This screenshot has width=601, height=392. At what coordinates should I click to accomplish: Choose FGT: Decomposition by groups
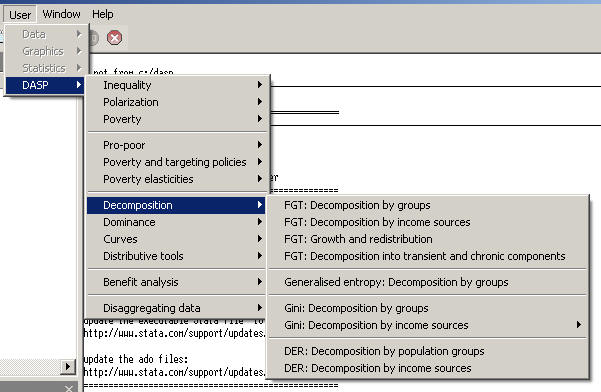click(x=428, y=205)
